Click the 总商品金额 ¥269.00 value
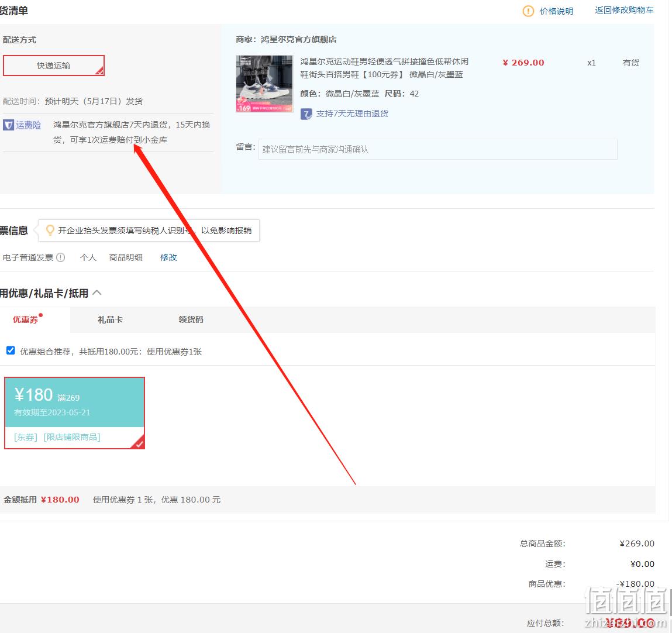Image resolution: width=672 pixels, height=633 pixels. (x=637, y=544)
